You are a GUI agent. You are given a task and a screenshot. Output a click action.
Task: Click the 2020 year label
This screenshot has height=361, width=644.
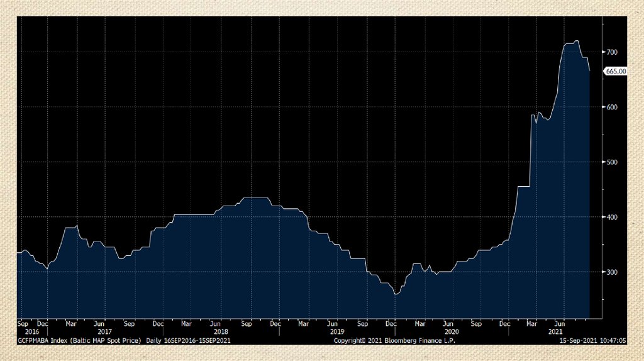452,331
